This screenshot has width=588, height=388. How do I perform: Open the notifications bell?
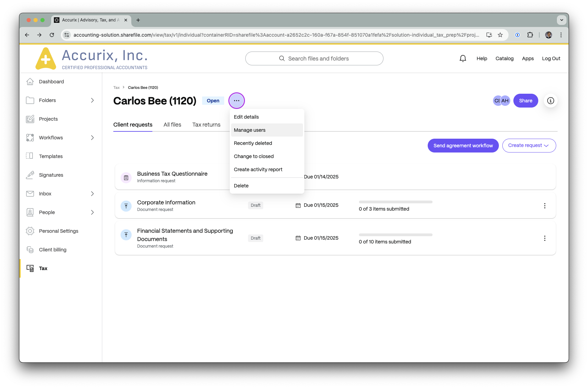(x=463, y=58)
